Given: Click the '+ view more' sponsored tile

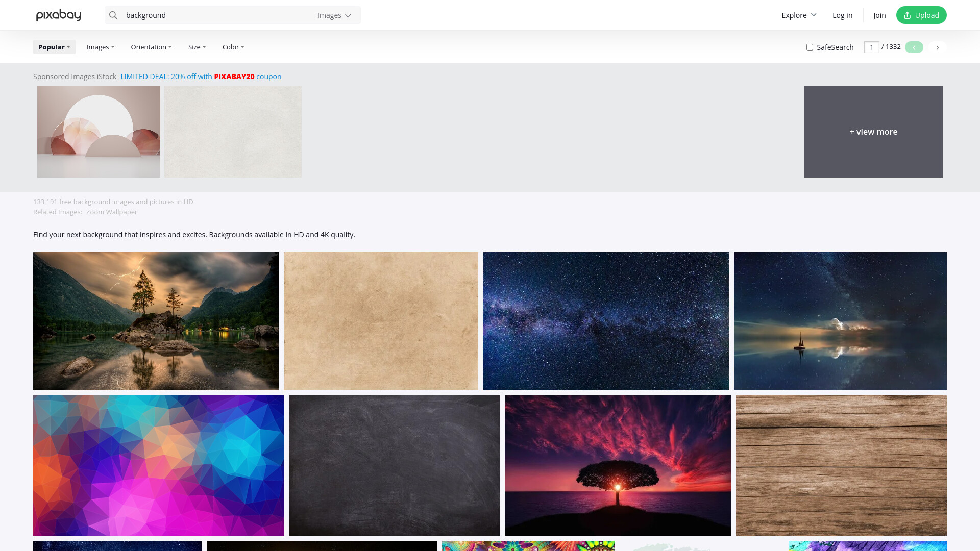Looking at the screenshot, I should click(x=873, y=132).
